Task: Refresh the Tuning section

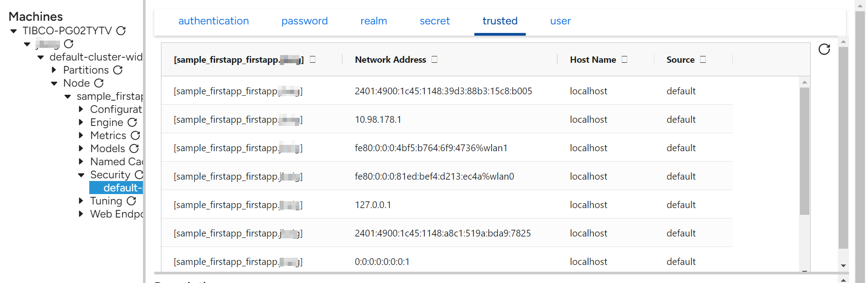Action: [131, 201]
